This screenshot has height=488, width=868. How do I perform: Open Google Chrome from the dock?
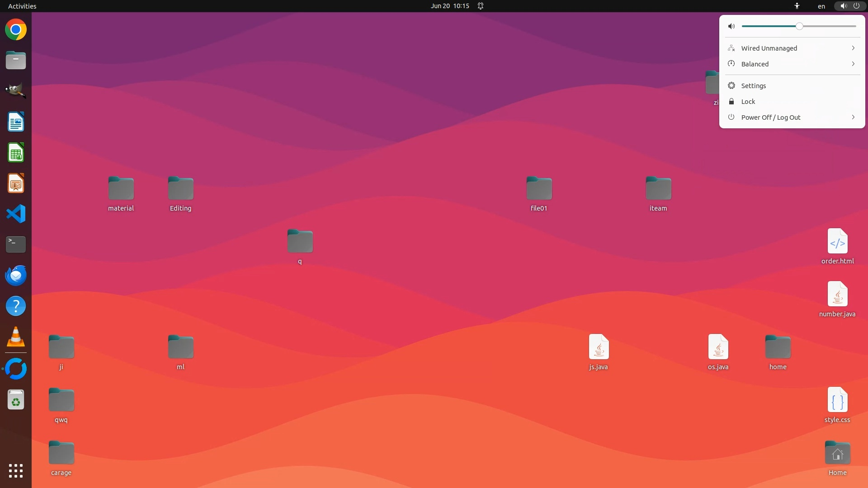pos(16,30)
